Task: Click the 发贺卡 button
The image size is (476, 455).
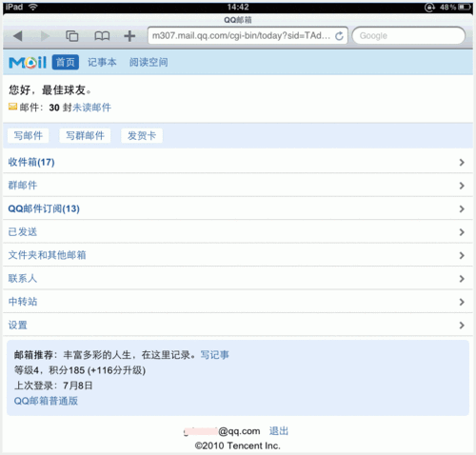Action: coord(142,135)
